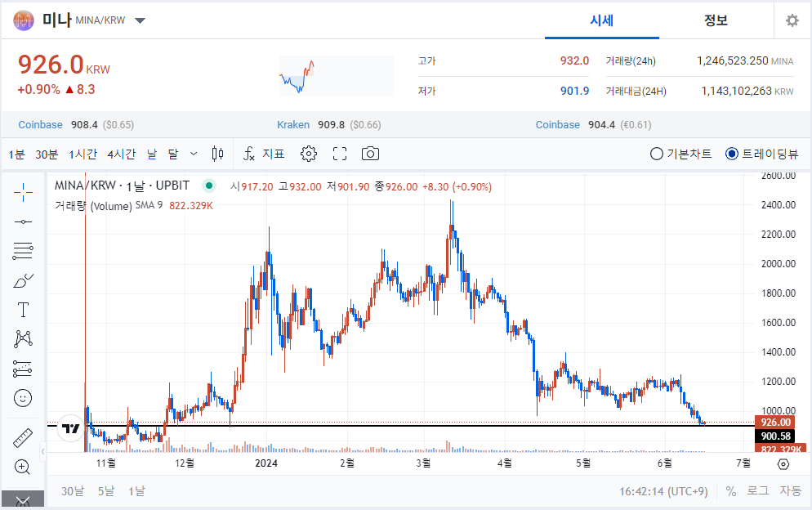Click the MINA coin logo
The image size is (812, 510).
24,20
